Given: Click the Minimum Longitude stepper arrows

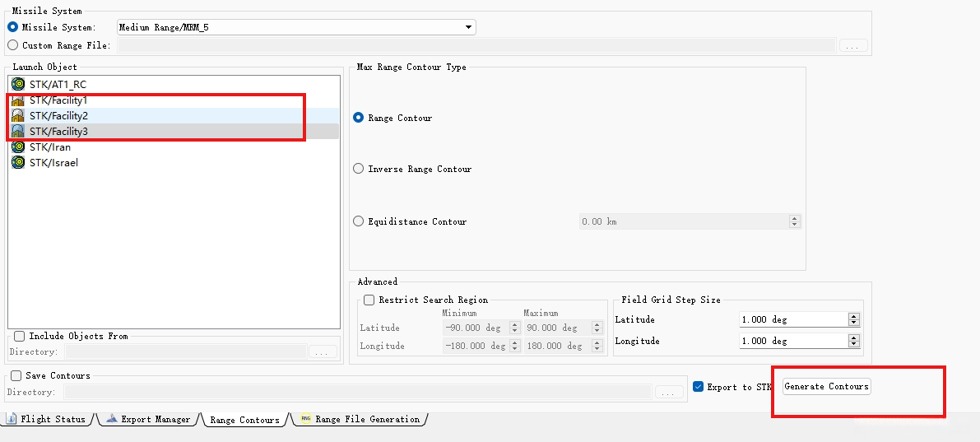Looking at the screenshot, I should tap(514, 346).
